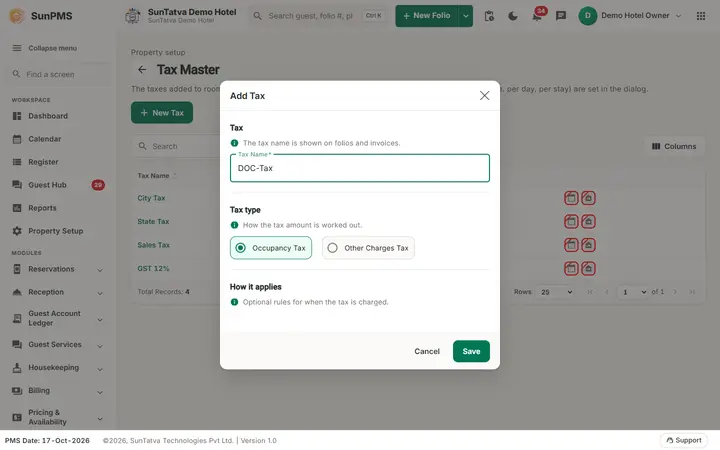Select the Other Charges Tax radio option
This screenshot has width=720, height=450.
(368, 248)
